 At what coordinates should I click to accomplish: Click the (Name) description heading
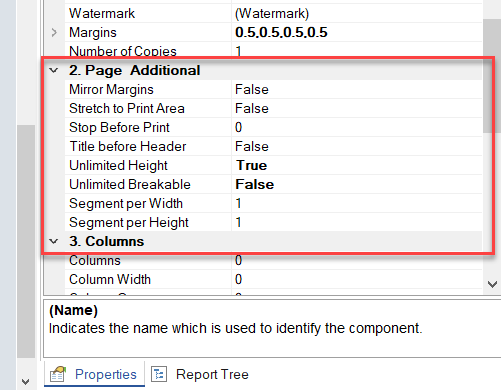point(73,310)
